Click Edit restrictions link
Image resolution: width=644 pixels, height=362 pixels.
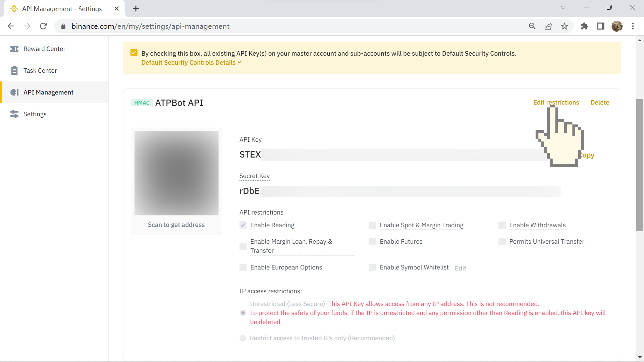(556, 102)
